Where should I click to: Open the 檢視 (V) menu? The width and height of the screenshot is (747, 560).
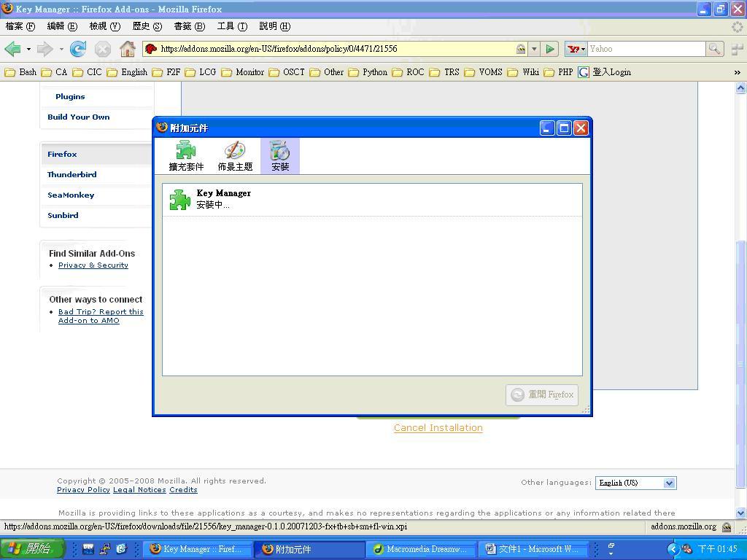(x=105, y=26)
